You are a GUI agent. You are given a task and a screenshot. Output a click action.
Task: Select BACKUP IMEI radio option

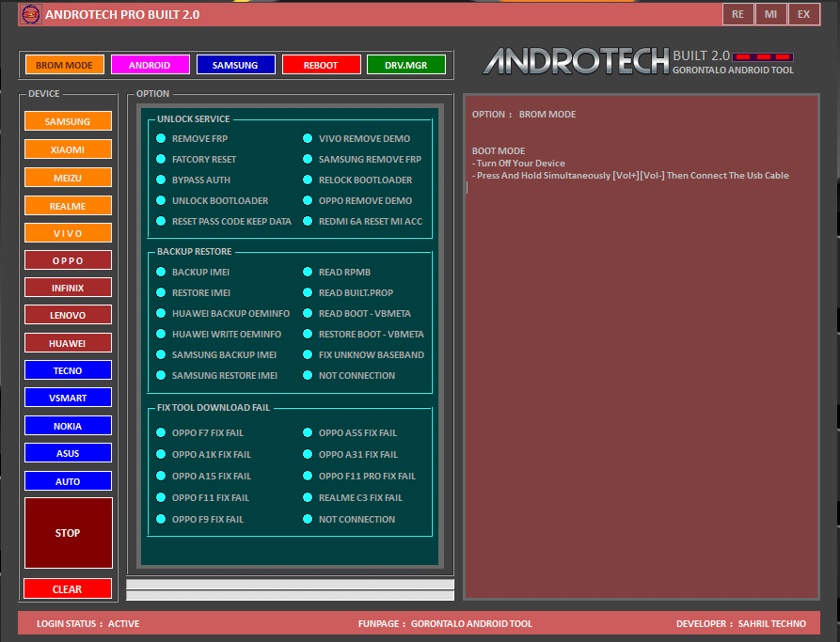pos(193,272)
